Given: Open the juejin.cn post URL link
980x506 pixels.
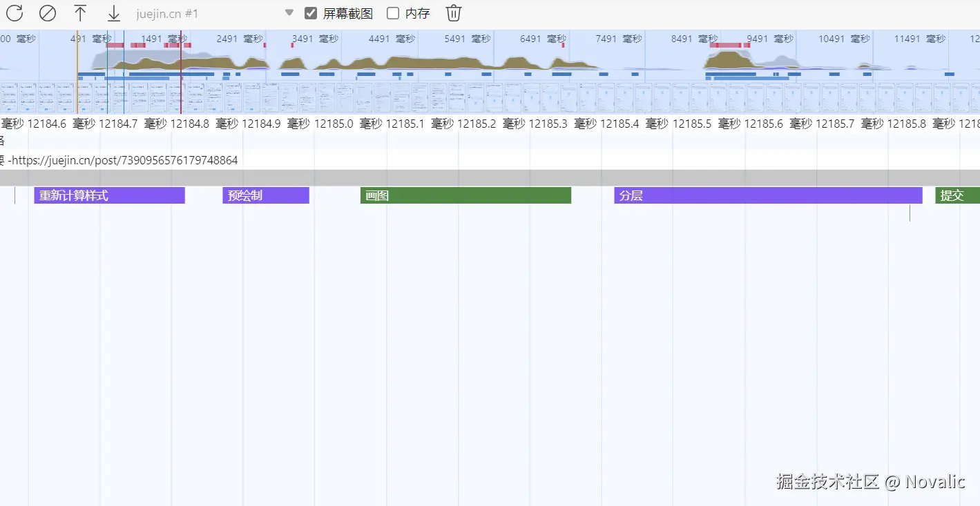Looking at the screenshot, I should [x=124, y=159].
